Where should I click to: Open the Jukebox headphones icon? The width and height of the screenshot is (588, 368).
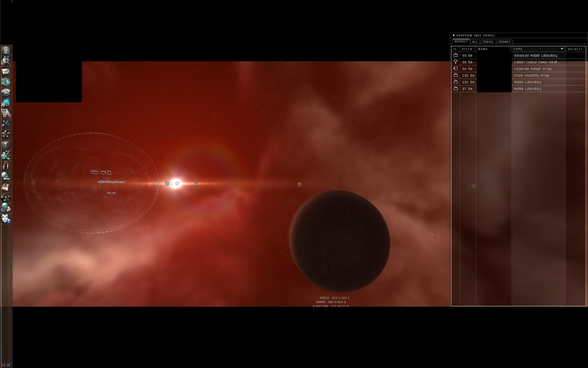[6, 197]
